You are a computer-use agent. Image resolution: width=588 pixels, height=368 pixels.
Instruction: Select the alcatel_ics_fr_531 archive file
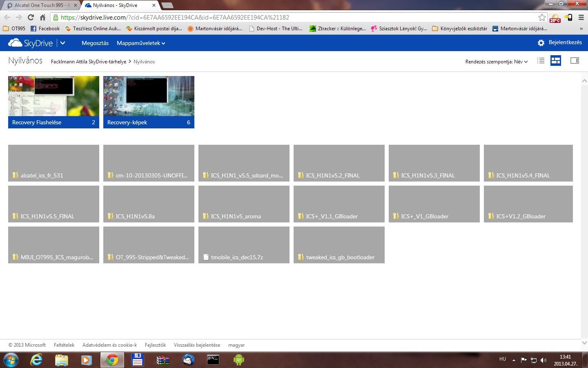point(53,163)
